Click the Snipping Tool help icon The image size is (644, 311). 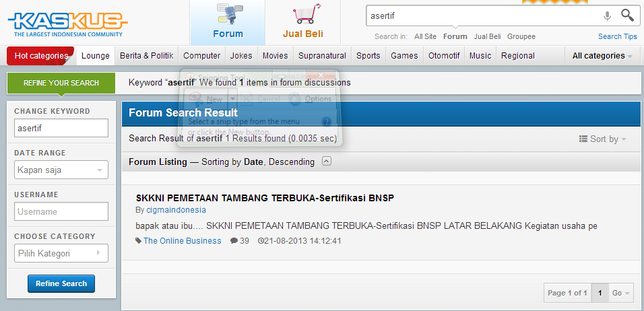(x=327, y=121)
